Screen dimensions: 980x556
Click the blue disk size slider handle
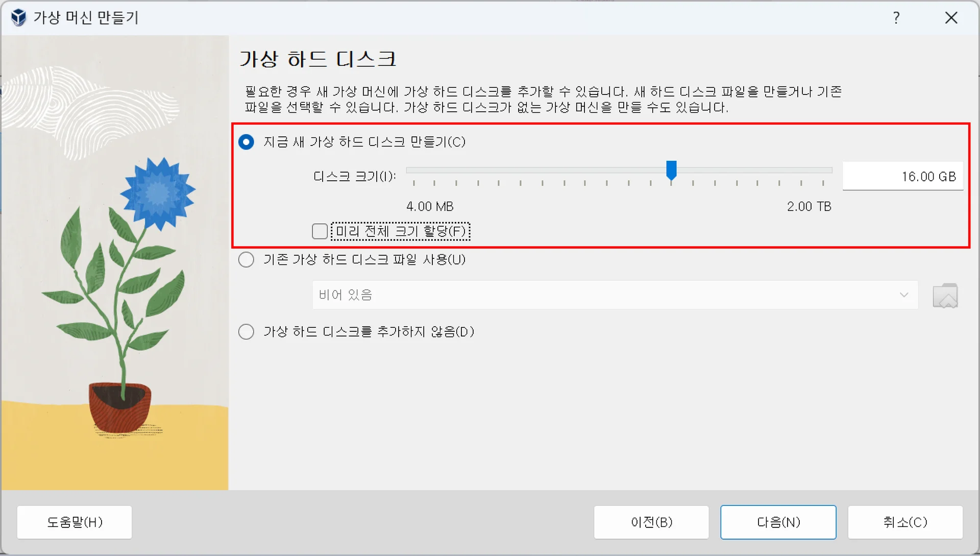(x=671, y=170)
